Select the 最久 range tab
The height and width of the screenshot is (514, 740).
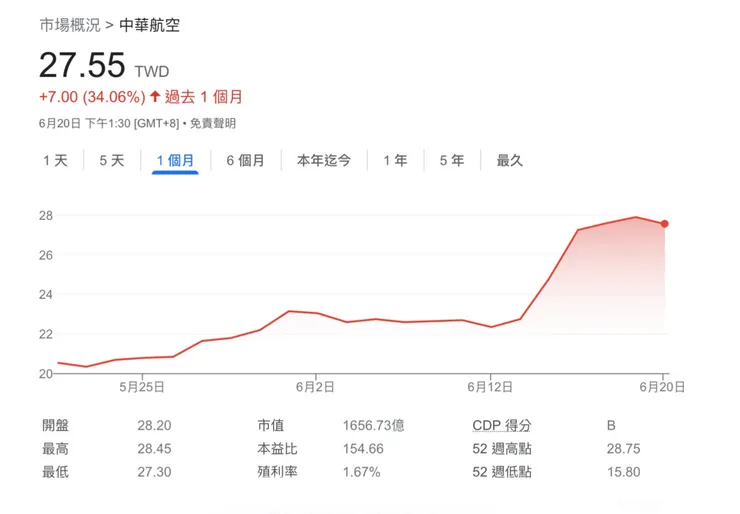510,160
